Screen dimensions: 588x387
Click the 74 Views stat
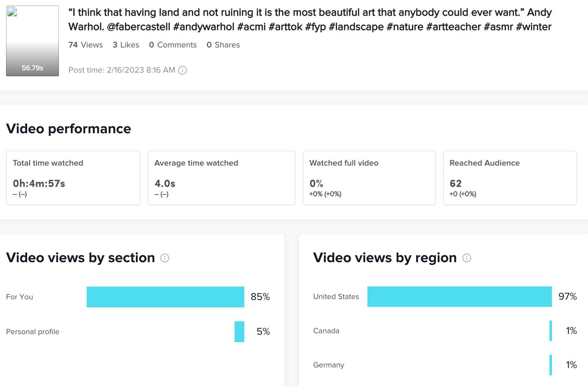[86, 45]
